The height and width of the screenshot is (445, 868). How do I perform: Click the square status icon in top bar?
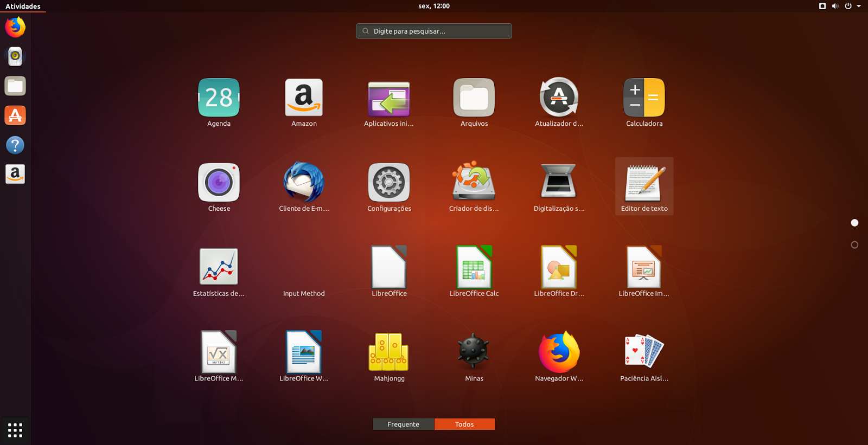822,6
